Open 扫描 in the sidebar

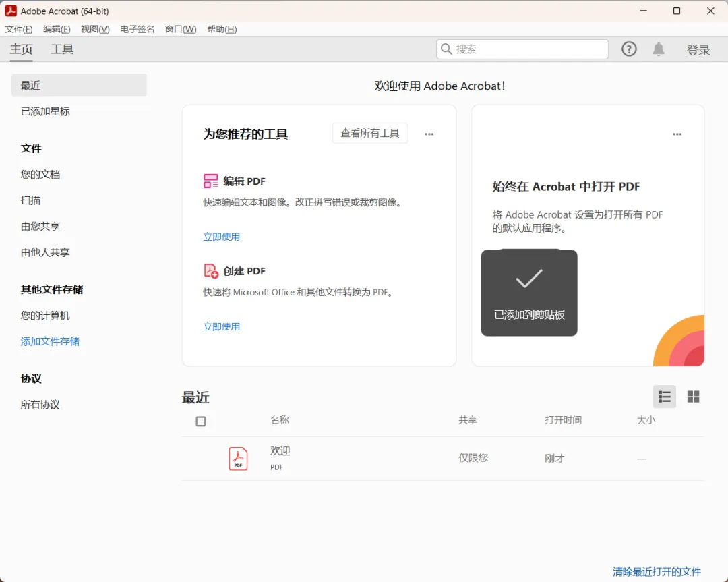(x=30, y=200)
